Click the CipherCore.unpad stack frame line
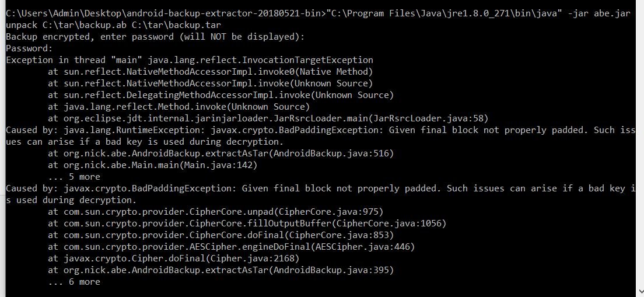 click(215, 212)
